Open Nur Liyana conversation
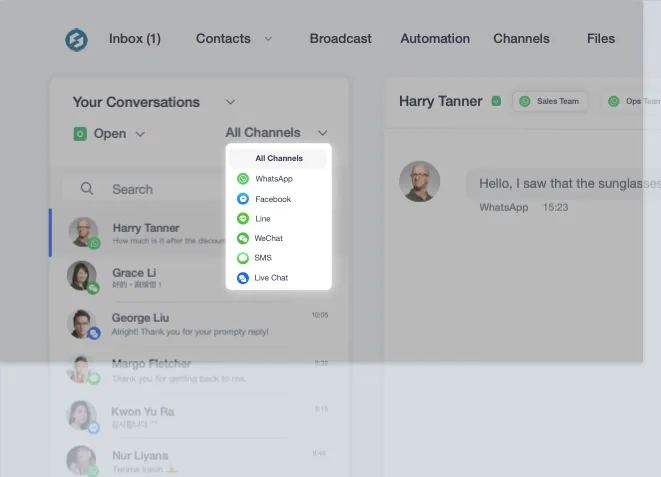This screenshot has height=477, width=661. coord(198,460)
